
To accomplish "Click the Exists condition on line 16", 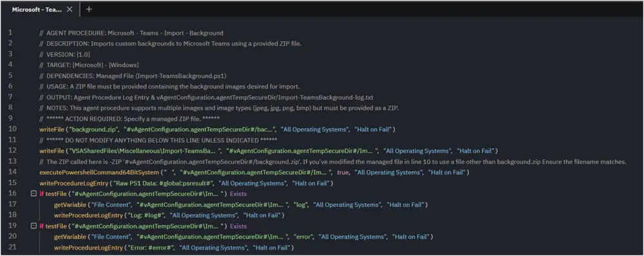I will tap(238, 193).
